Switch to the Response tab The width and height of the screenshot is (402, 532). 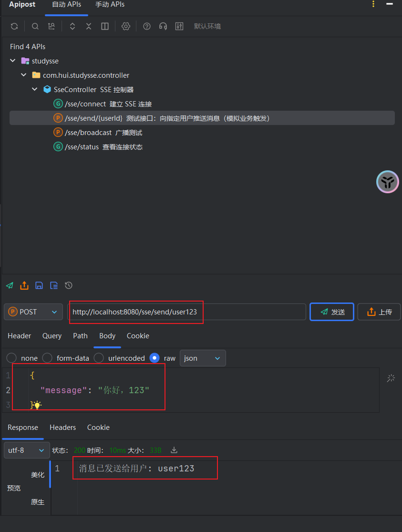(23, 428)
